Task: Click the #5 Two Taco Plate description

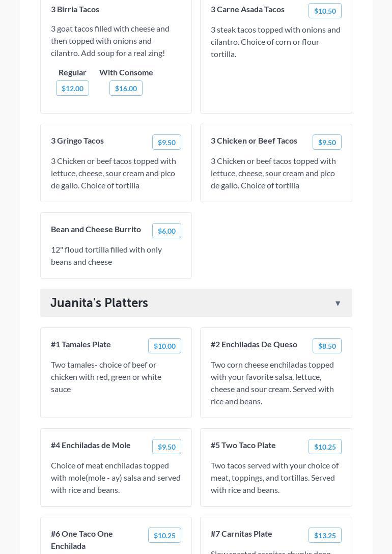Action: click(x=274, y=478)
